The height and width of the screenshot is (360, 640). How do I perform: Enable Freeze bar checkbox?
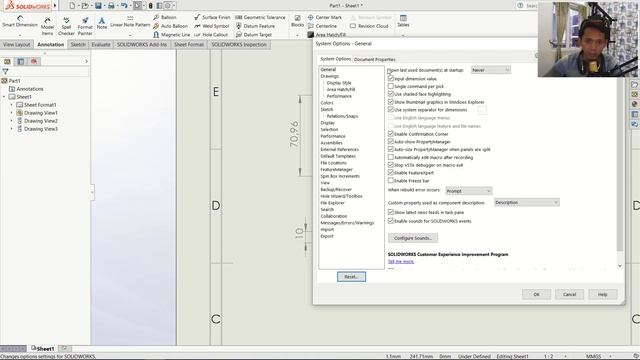tap(391, 180)
